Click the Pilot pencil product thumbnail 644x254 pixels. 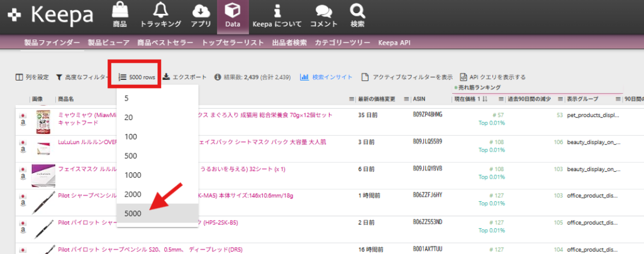(x=39, y=202)
